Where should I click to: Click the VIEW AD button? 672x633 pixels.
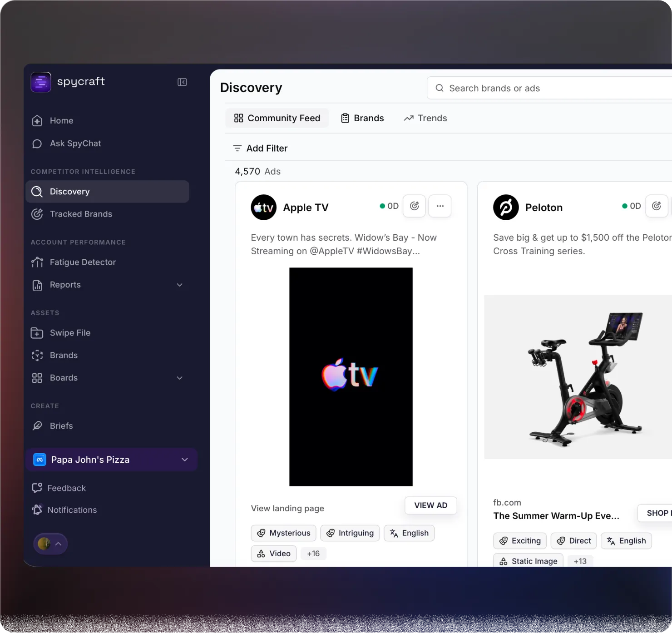431,505
